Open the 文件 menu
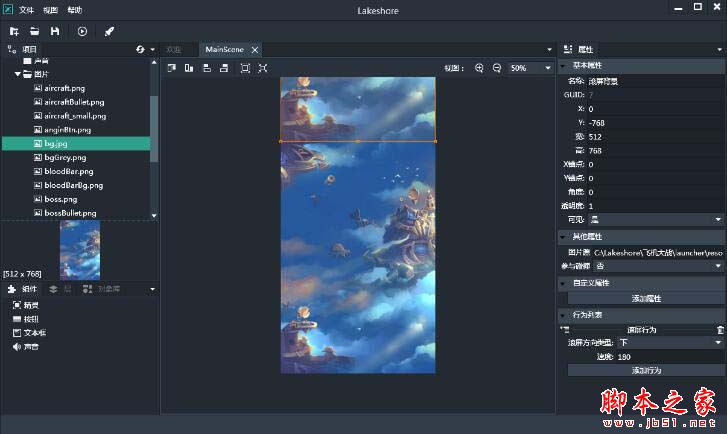 pyautogui.click(x=26, y=10)
